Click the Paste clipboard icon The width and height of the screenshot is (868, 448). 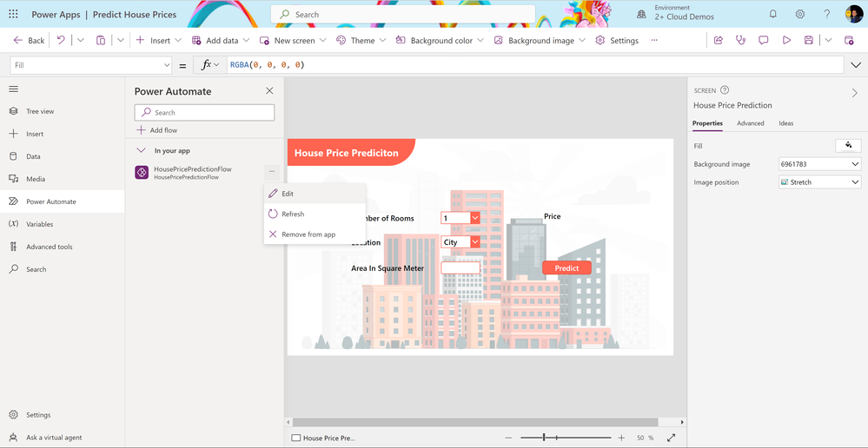(x=101, y=41)
